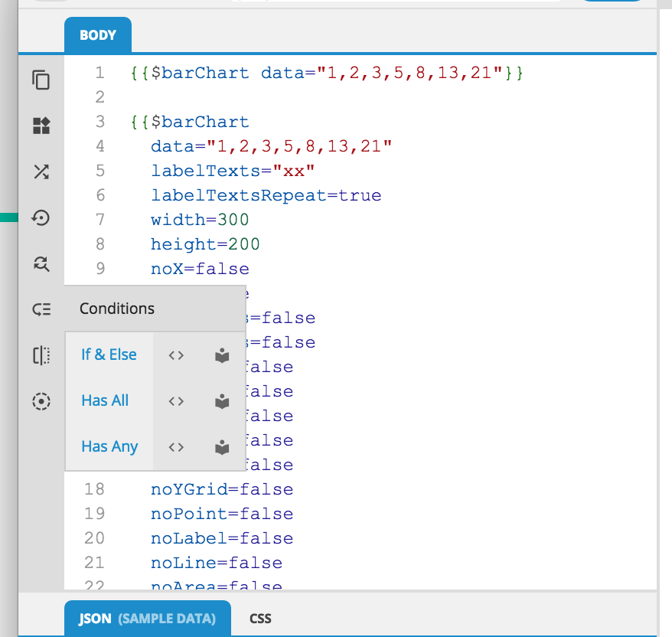Open documentation for the Has All condition
The height and width of the screenshot is (637, 672).
tap(221, 400)
